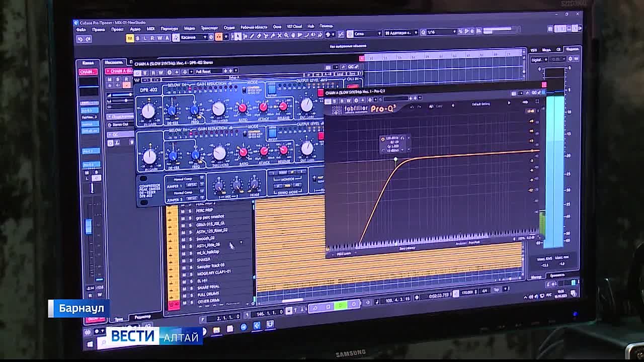
Task: Click Pro-Q 3 full screen icon
Action: 537,102
